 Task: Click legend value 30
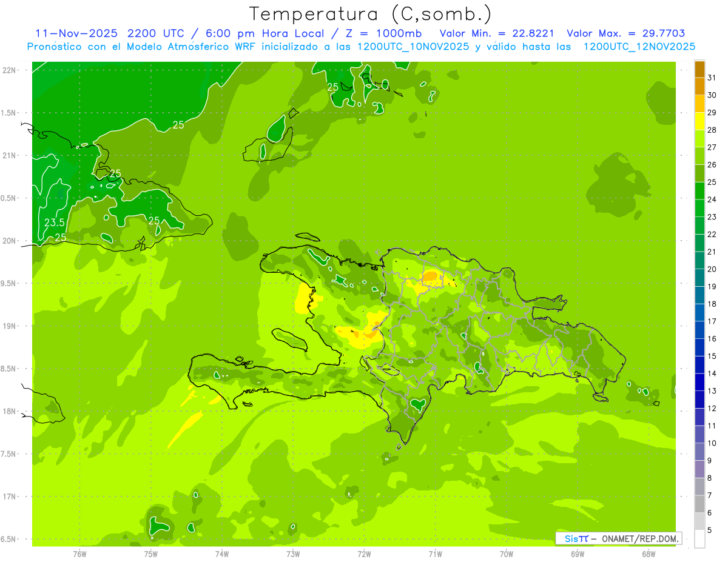point(712,95)
